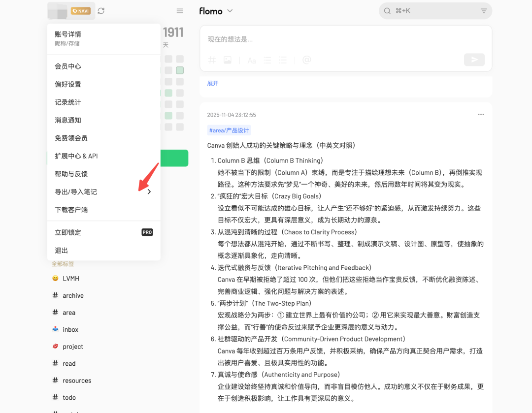Image resolution: width=532 pixels, height=413 pixels.
Task: Select the archive tag
Action: 73,296
